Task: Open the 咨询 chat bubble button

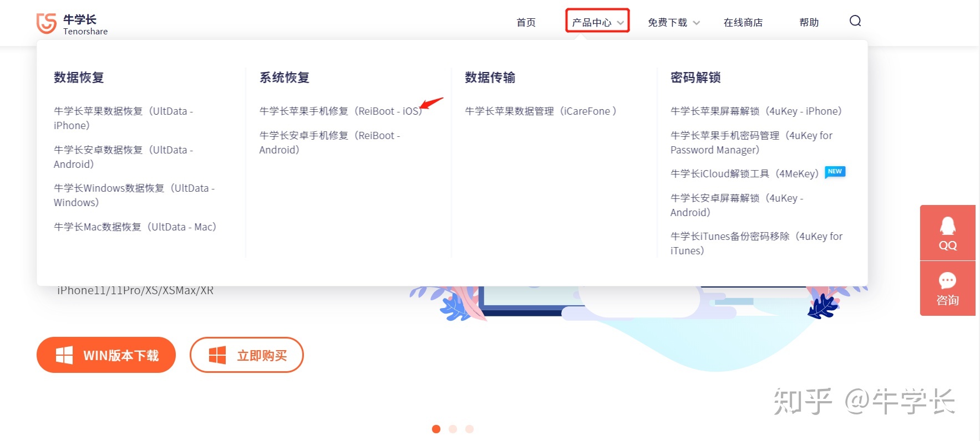Action: coord(947,289)
